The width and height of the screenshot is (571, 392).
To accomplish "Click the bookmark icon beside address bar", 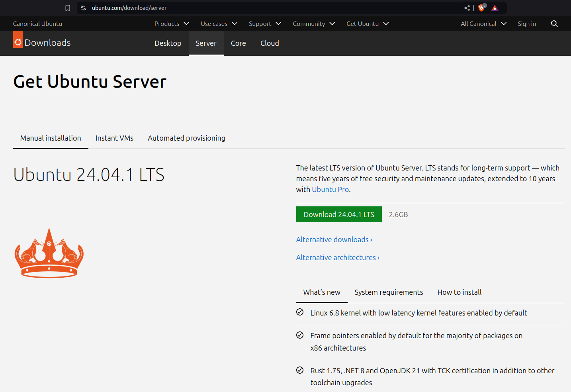I will pos(68,8).
